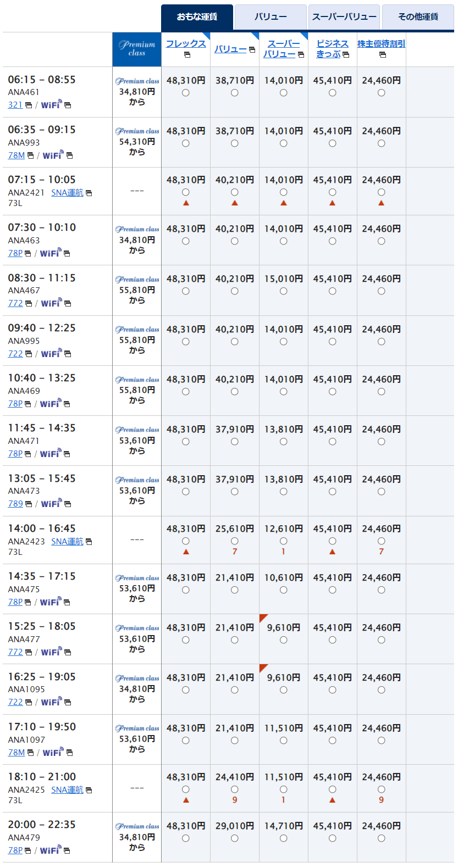Open popup icon beside SNA運航 on ANA2421
Screen dimensions: 458x868
pos(89,193)
